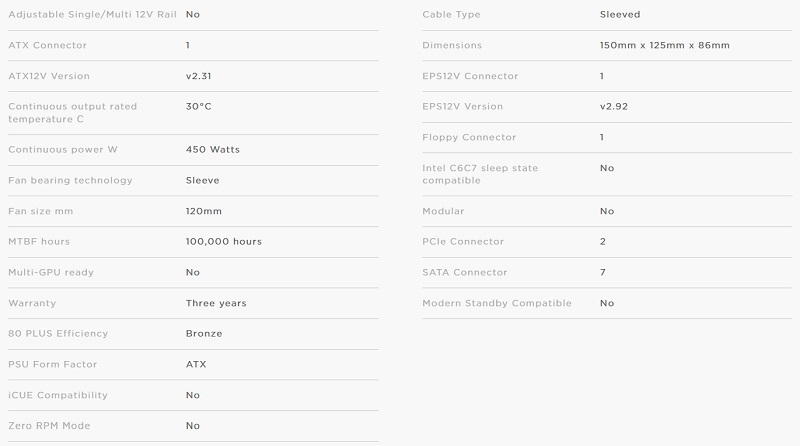Image resolution: width=800 pixels, height=446 pixels.
Task: Click the "iCUE Compatibility" label
Action: (58, 395)
